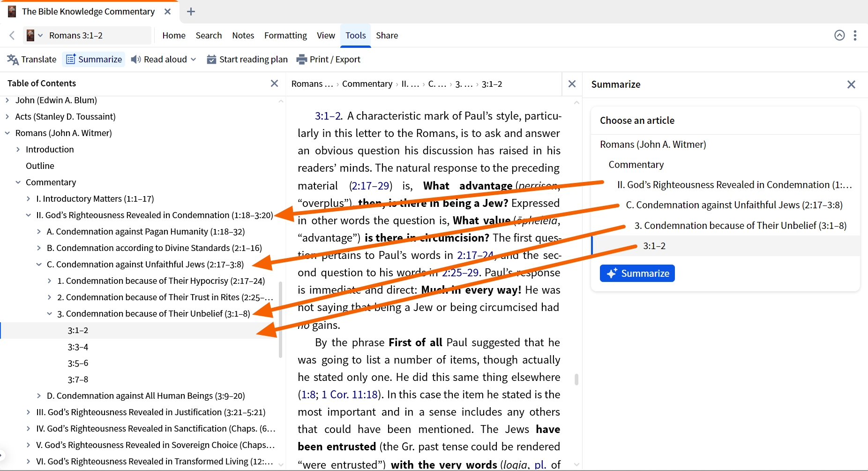Screen dimensions: 868x471
Task: Click the Print / Export printer icon
Action: pos(302,60)
